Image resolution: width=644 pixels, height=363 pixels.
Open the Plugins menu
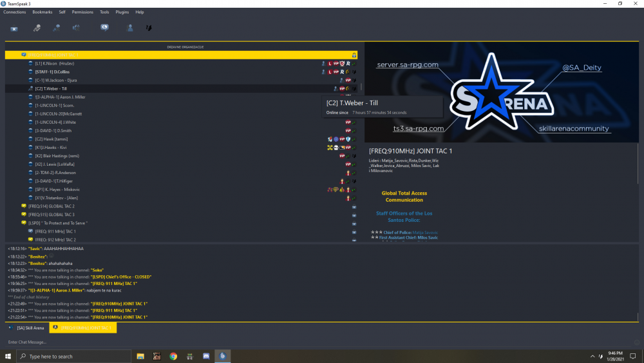pyautogui.click(x=122, y=12)
